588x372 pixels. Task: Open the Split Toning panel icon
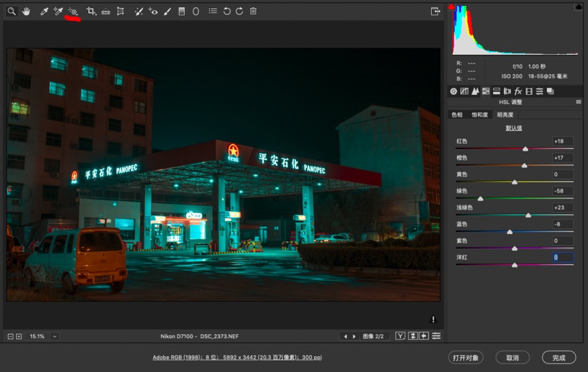[497, 91]
